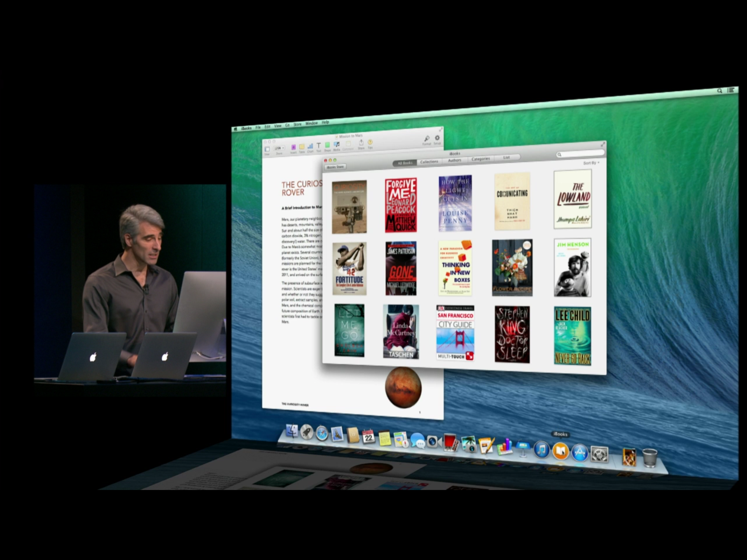Open the Window menu
Image resolution: width=747 pixels, height=560 pixels.
point(311,123)
